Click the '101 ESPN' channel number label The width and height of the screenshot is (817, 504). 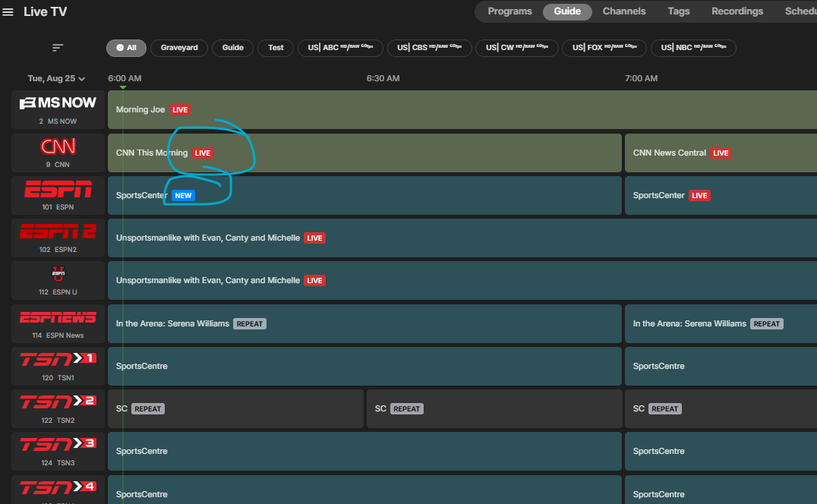58,207
